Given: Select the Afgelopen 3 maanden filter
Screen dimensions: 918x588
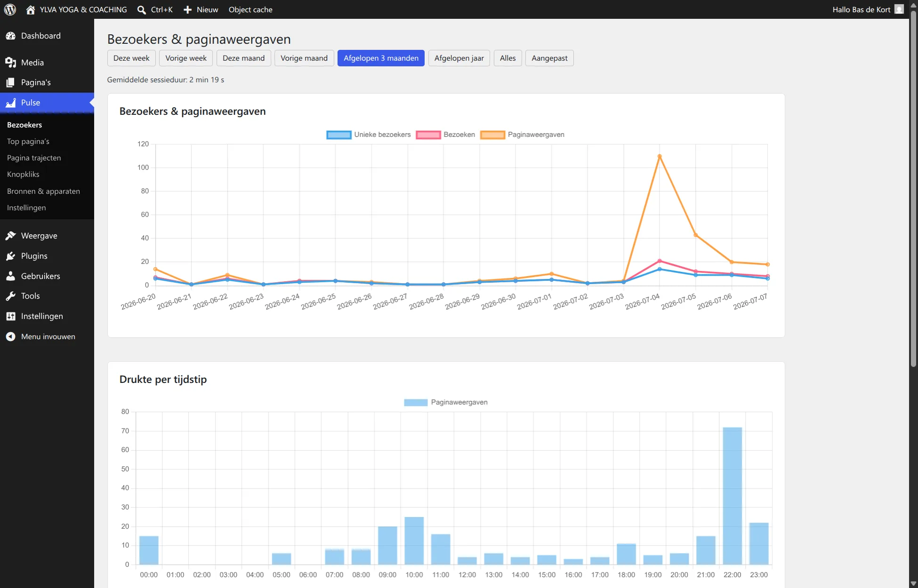Looking at the screenshot, I should [381, 58].
